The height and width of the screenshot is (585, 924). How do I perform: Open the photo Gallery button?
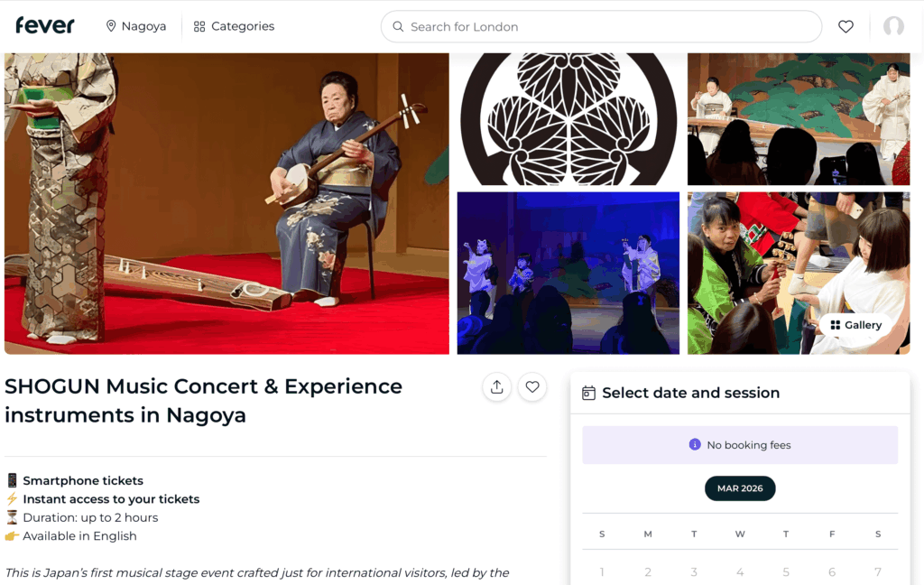(x=855, y=325)
